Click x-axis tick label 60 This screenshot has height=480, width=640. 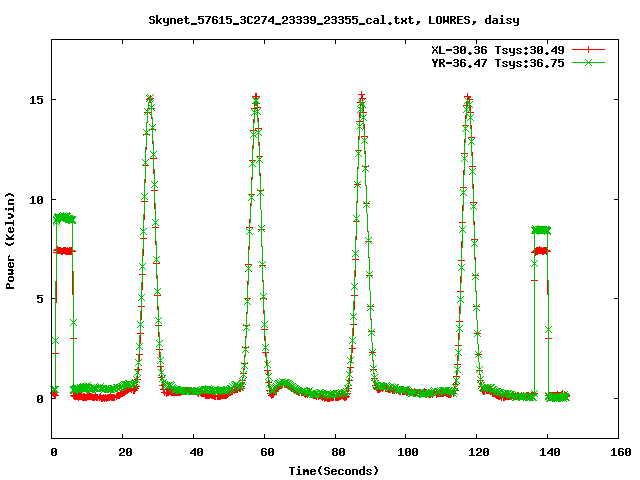267,452
